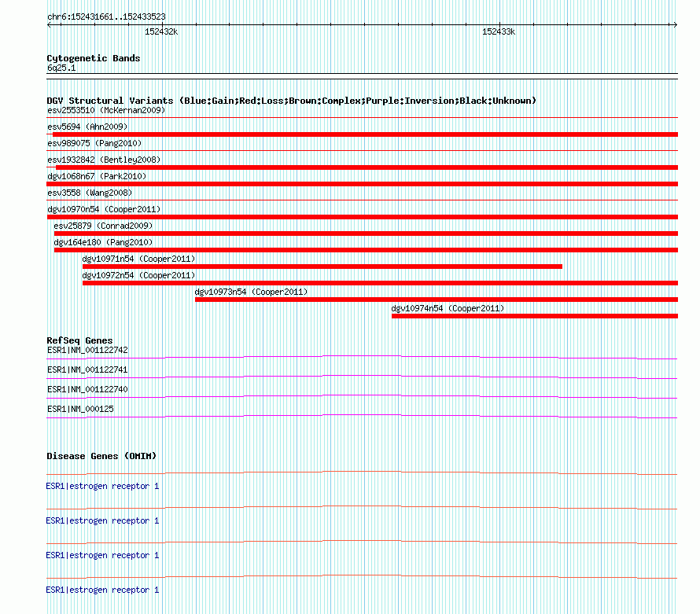Image resolution: width=700 pixels, height=614 pixels.
Task: Select the dgv1068n67 (Park2010) variant
Action: [97, 176]
